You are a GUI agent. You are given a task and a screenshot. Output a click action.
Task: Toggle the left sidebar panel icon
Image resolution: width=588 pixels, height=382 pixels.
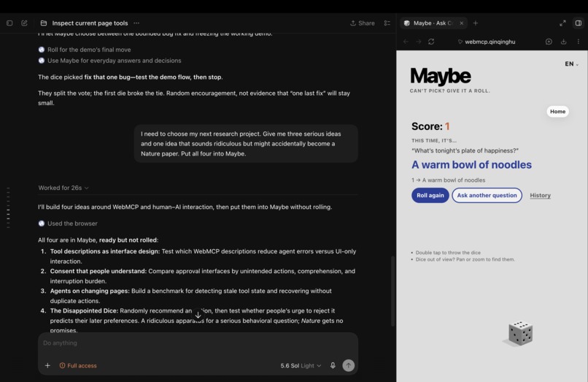[x=9, y=23]
